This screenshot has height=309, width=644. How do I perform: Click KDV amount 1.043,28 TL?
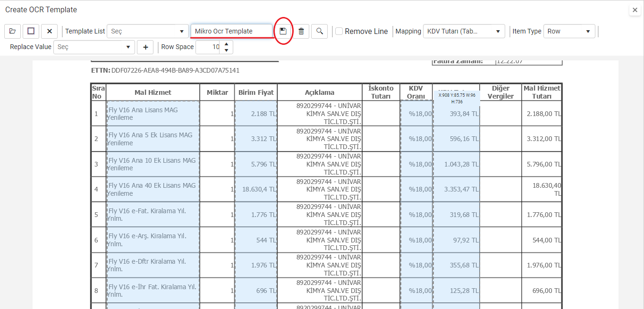[x=461, y=164]
